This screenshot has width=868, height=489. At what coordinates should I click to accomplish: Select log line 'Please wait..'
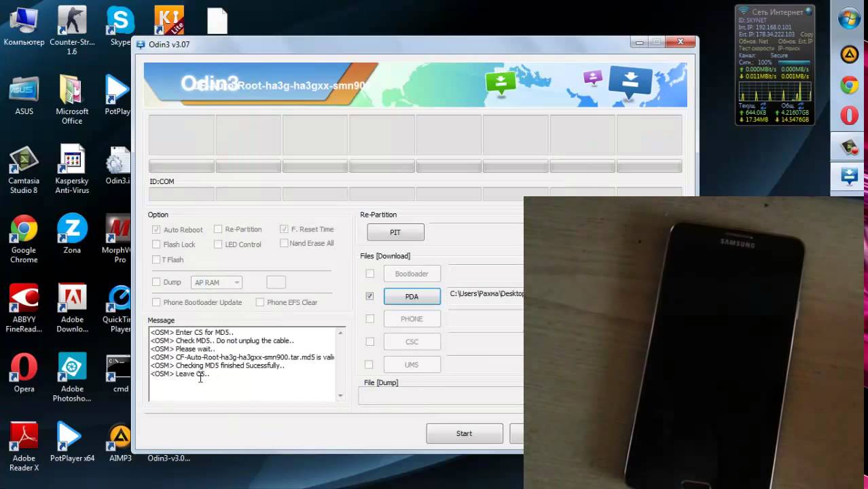click(x=183, y=349)
